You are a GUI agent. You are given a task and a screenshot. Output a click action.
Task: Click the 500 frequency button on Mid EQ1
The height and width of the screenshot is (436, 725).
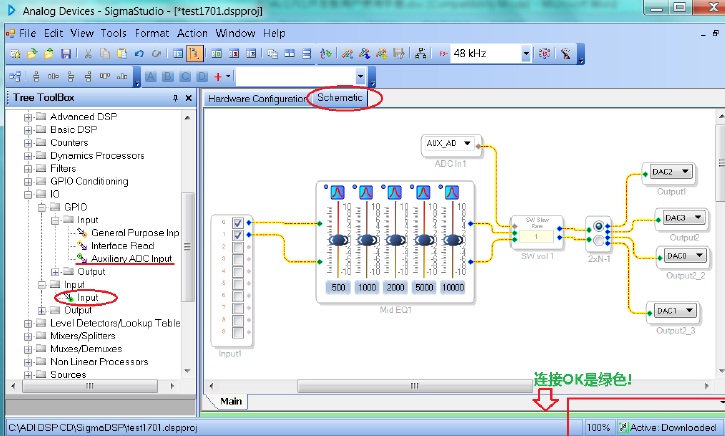click(338, 288)
